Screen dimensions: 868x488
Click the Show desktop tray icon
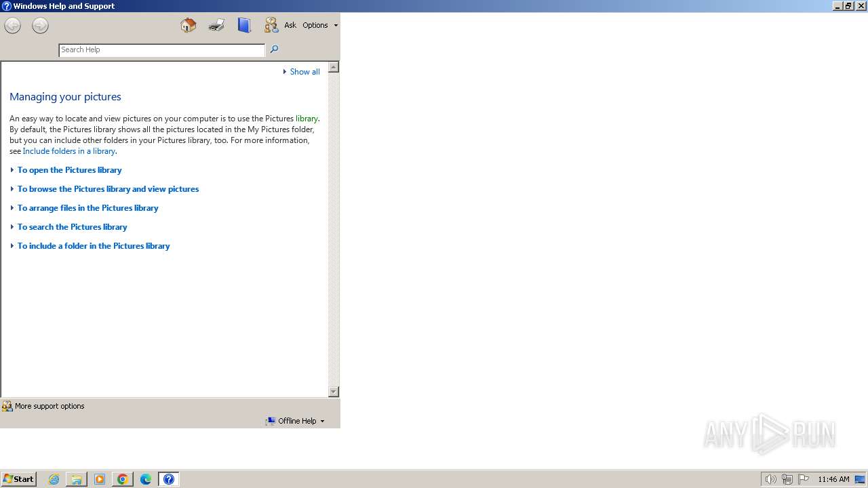tap(860, 479)
